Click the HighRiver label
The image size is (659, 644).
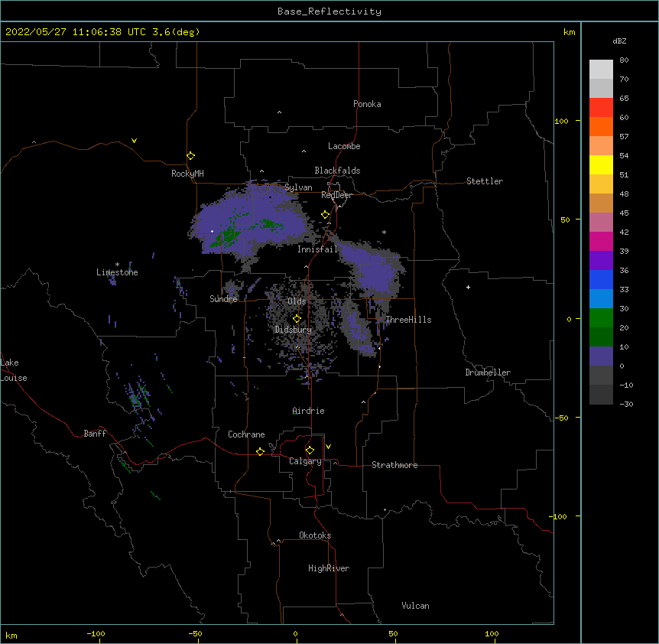coord(329,568)
